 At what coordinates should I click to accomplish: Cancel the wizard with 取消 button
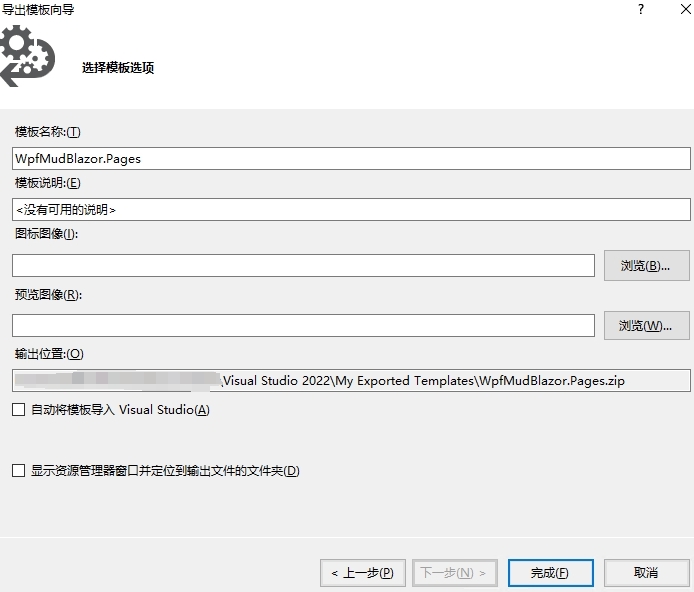647,573
